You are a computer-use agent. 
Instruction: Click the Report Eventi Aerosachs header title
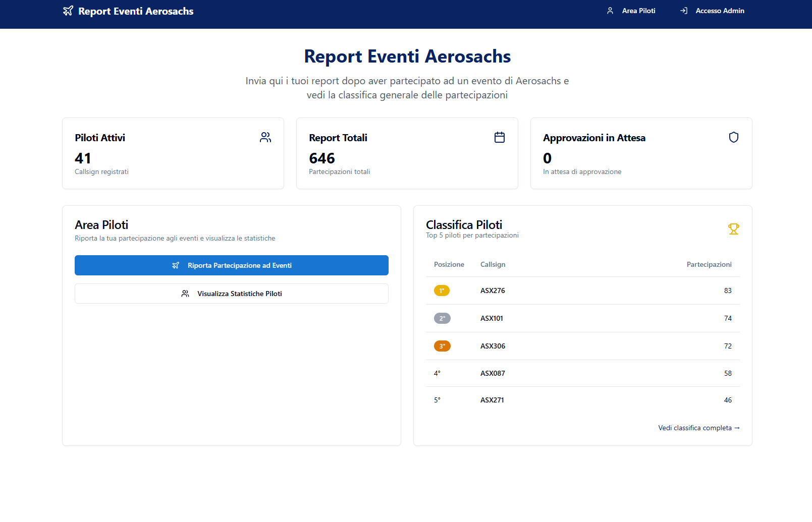click(136, 11)
